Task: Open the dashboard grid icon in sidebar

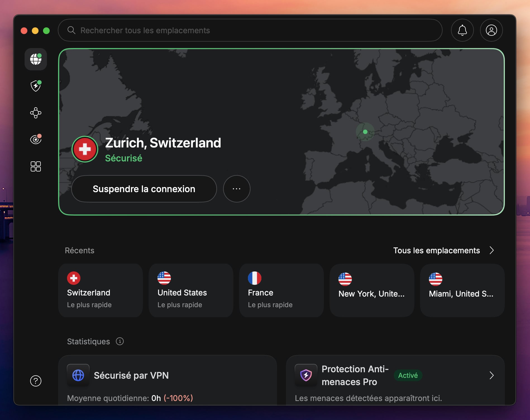Action: (35, 166)
